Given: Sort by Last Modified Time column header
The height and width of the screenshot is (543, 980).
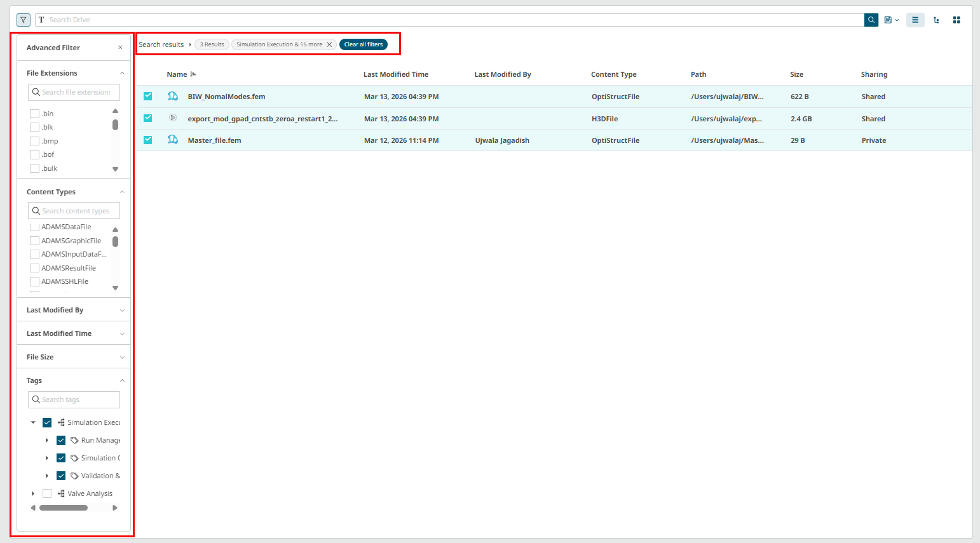Looking at the screenshot, I should [395, 74].
